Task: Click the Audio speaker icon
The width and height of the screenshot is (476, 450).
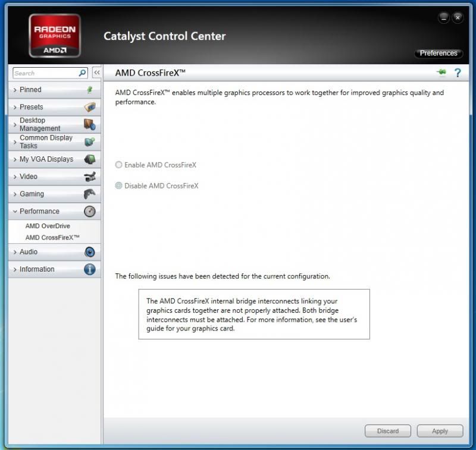Action: tap(90, 252)
